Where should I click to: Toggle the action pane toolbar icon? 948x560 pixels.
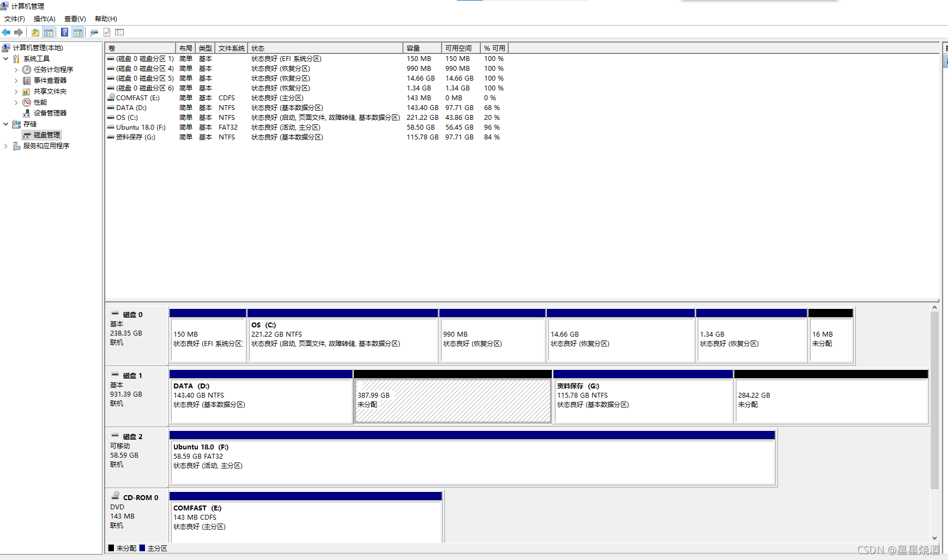[x=78, y=33]
